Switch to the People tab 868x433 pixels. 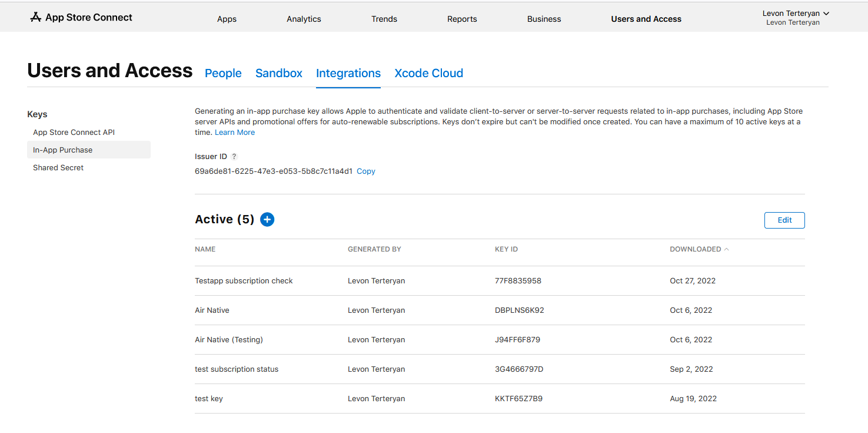[223, 73]
